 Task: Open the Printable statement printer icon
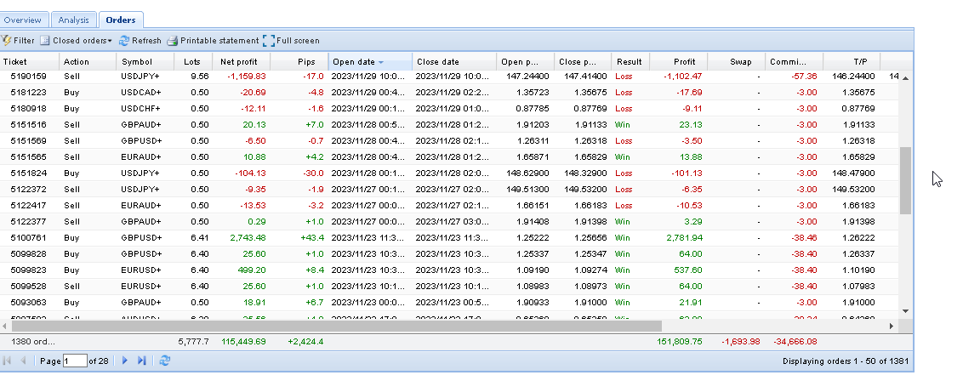[173, 40]
